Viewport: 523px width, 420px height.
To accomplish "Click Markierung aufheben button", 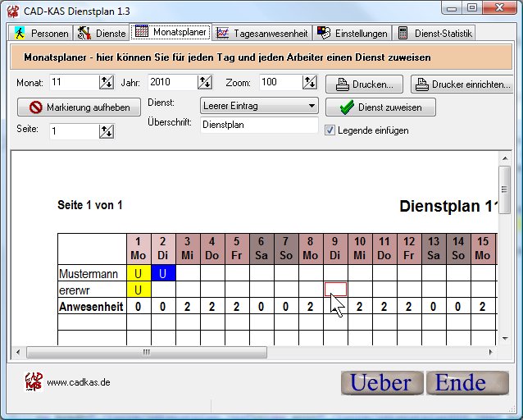I will click(80, 107).
